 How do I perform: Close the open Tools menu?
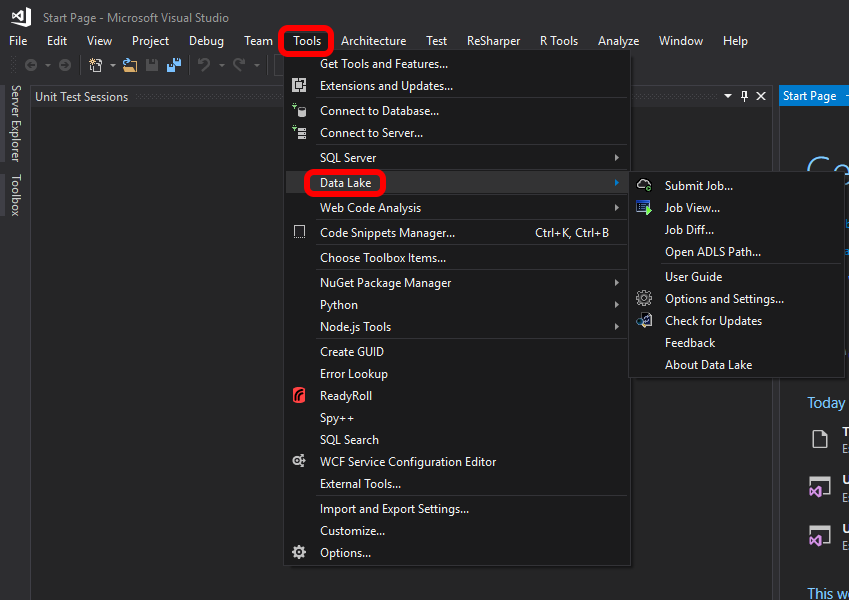[307, 41]
